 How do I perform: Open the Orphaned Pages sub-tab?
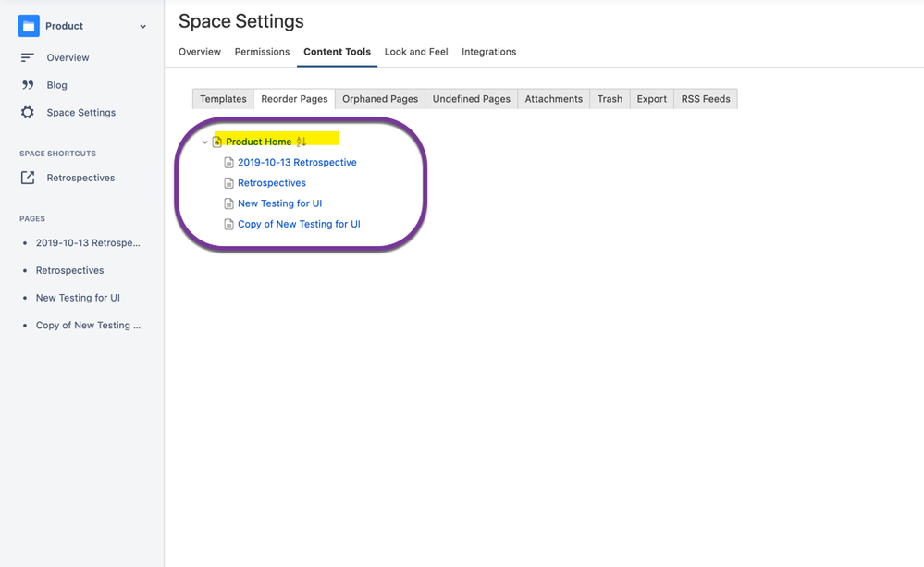[380, 99]
